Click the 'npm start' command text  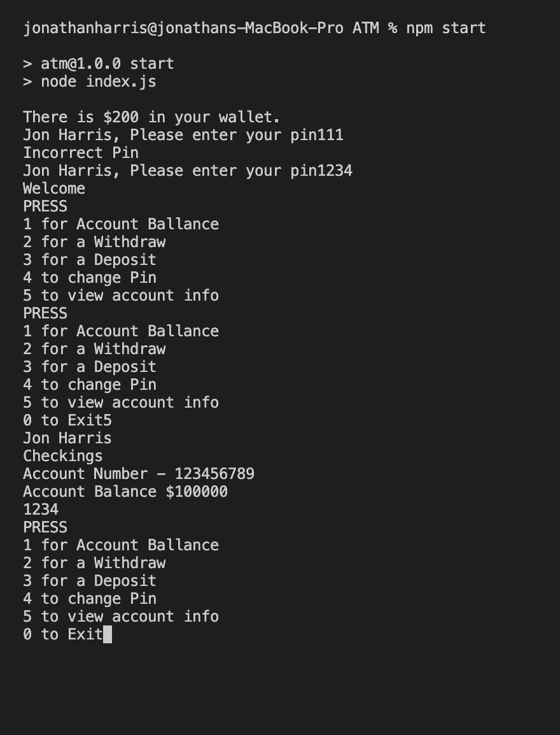(x=445, y=28)
